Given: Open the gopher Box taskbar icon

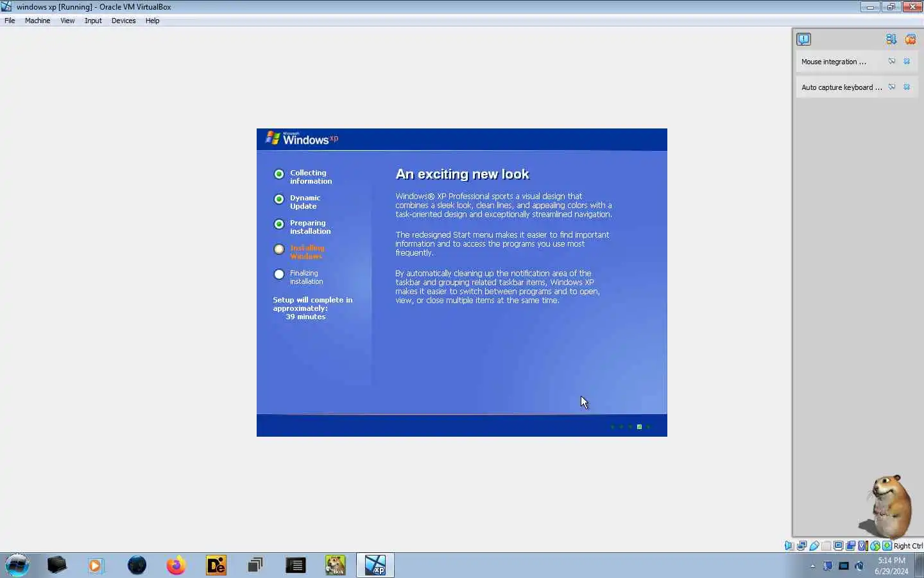Looking at the screenshot, I should 335,565.
